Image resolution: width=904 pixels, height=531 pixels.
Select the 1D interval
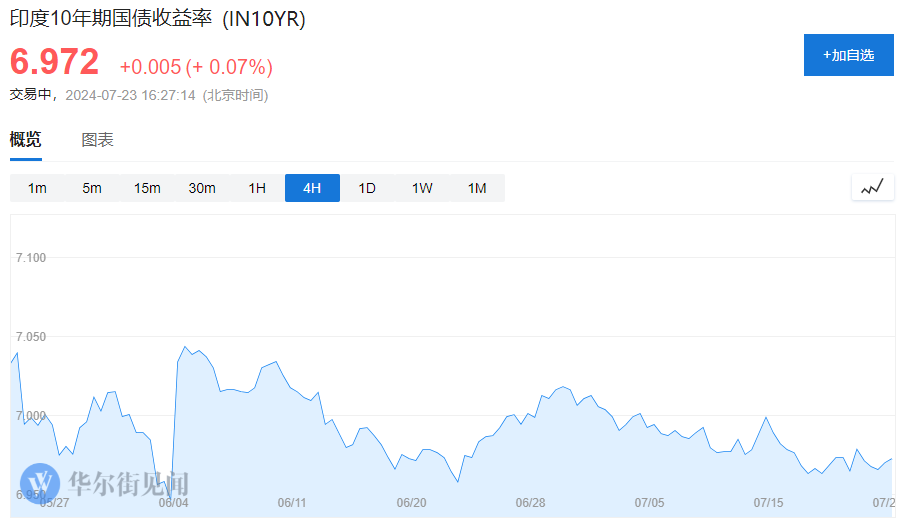pyautogui.click(x=367, y=188)
